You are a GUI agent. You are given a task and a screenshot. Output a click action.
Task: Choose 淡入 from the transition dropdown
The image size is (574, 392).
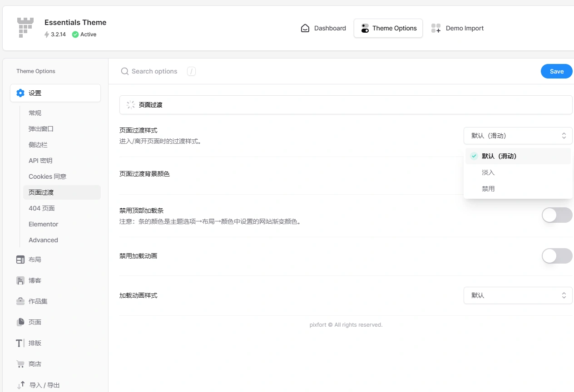click(x=488, y=172)
